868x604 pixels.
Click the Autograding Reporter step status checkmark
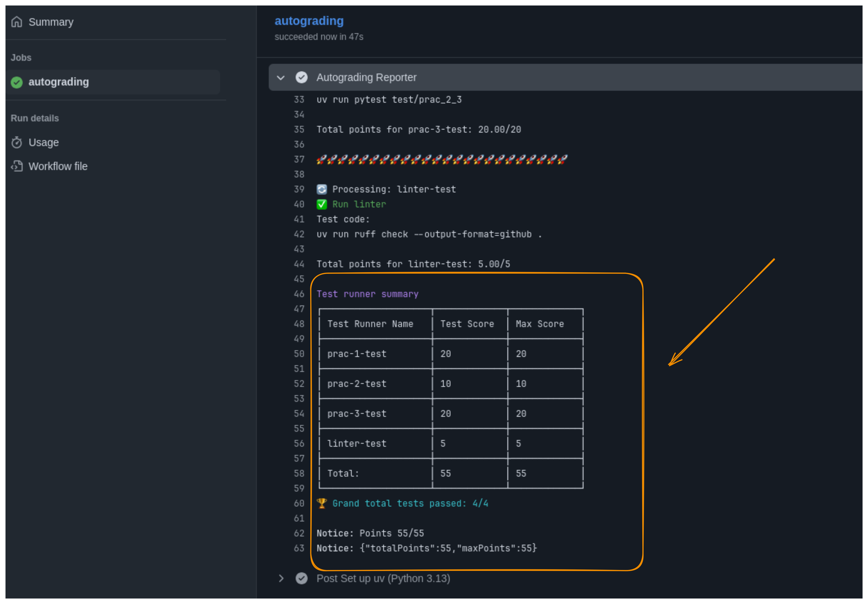[301, 77]
